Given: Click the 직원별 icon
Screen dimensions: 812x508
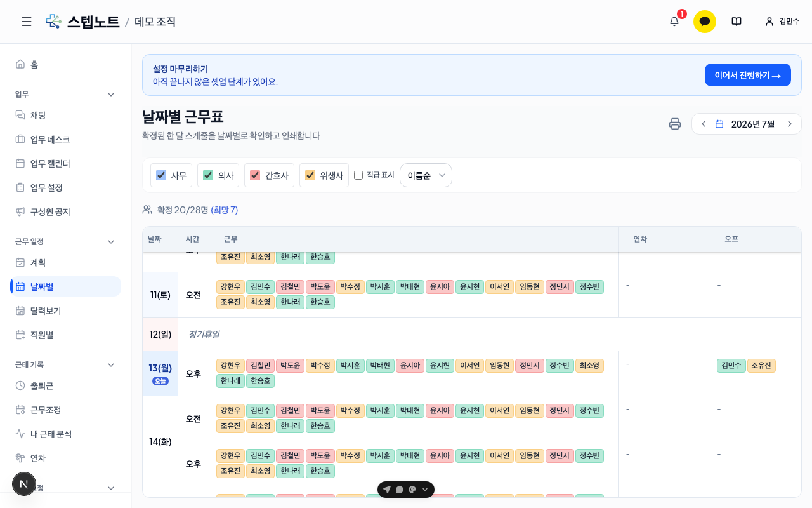Looking at the screenshot, I should [20, 335].
